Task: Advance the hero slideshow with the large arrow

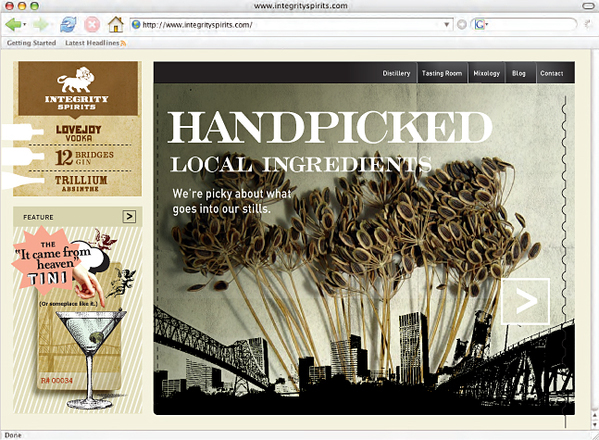Action: coord(525,301)
